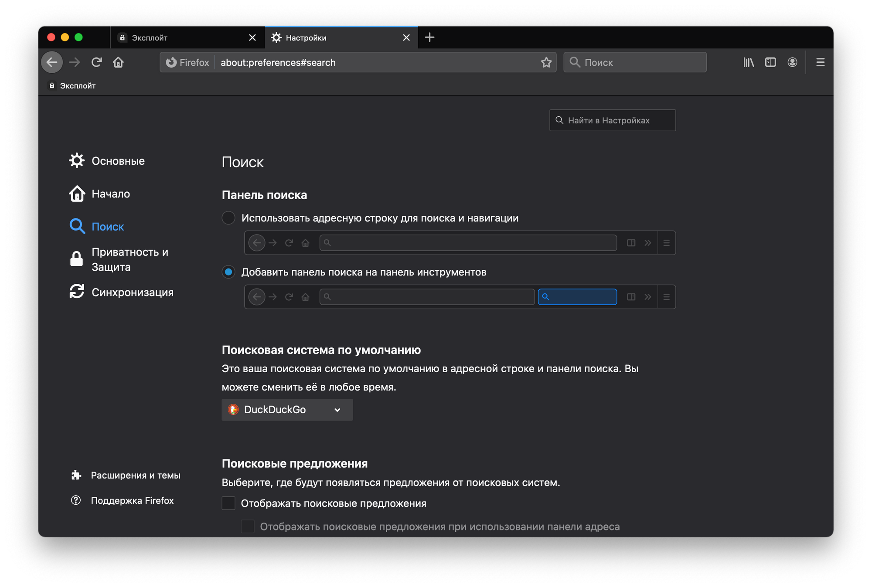Enable the show search suggestions checkbox

pyautogui.click(x=228, y=503)
